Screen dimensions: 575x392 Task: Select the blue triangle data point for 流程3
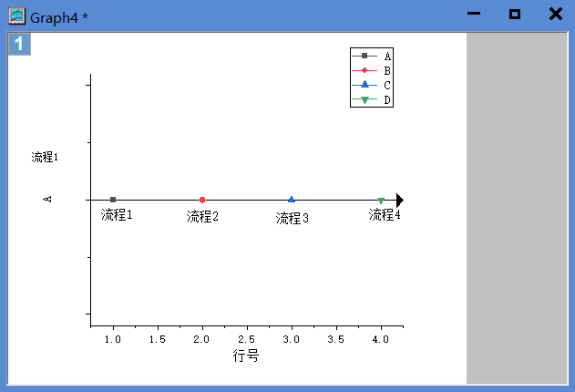(292, 200)
